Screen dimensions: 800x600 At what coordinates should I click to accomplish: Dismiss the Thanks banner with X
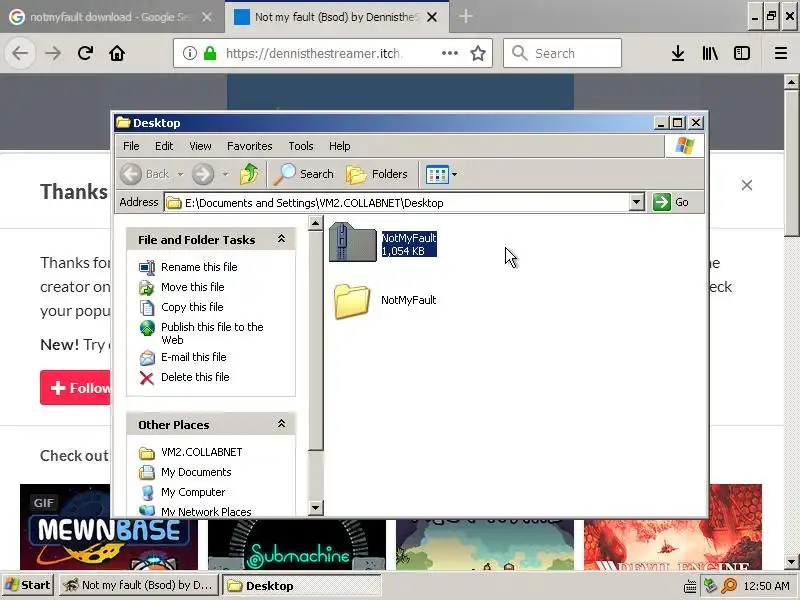[x=747, y=185]
